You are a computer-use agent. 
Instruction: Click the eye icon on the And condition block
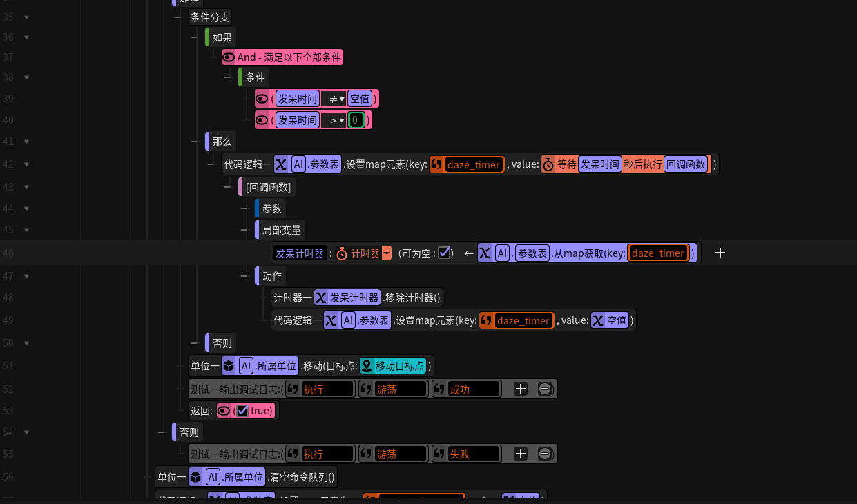(x=229, y=57)
